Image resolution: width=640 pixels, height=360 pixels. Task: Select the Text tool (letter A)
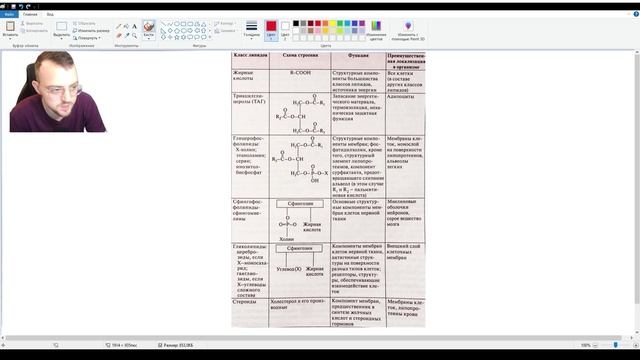click(134, 27)
